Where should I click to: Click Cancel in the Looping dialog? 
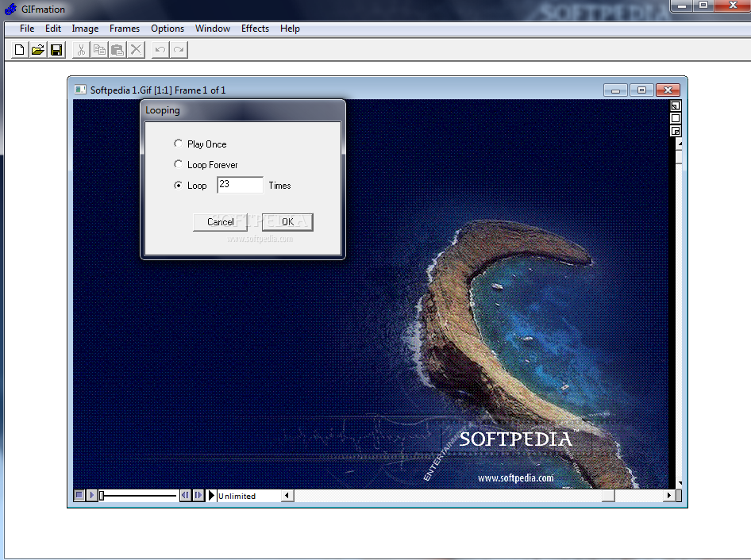221,222
